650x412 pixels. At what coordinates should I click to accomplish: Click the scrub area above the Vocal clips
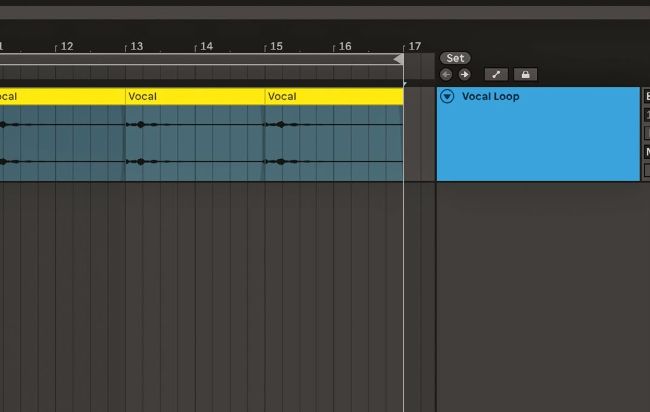(x=200, y=75)
